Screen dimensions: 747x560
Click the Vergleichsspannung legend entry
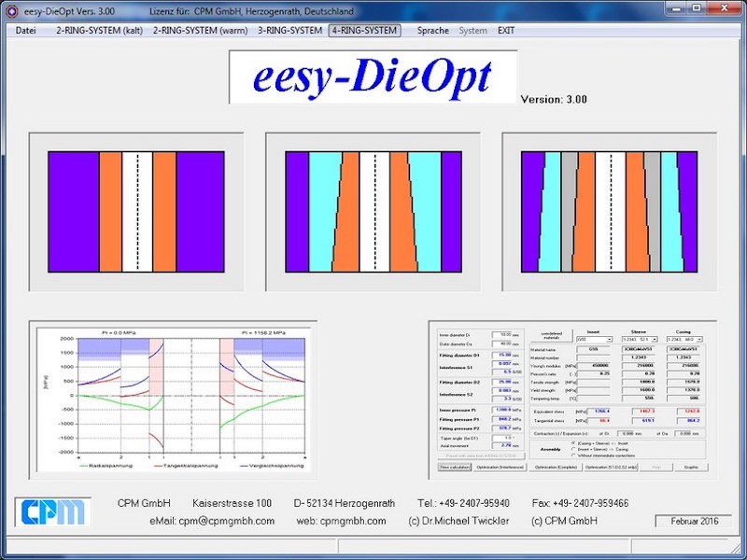point(272,466)
